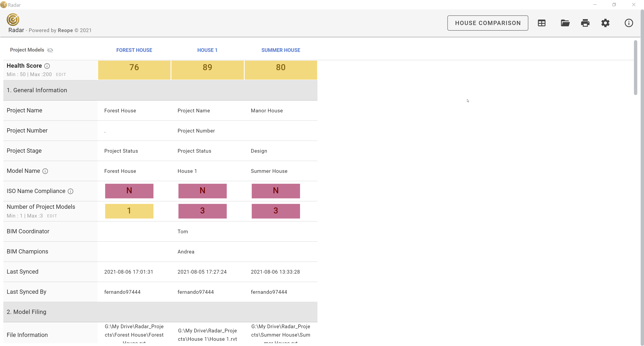Click EDIT next to Health Score limits
Image resolution: width=644 pixels, height=346 pixels.
[61, 75]
